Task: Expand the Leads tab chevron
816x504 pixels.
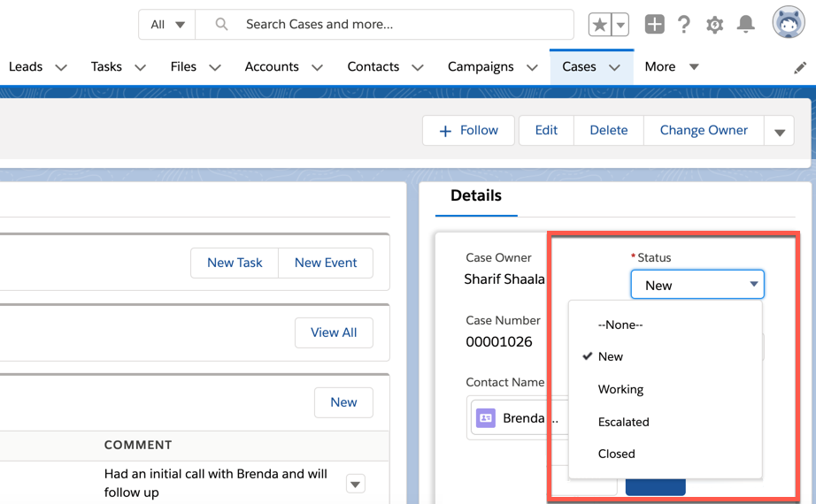Action: [x=61, y=67]
